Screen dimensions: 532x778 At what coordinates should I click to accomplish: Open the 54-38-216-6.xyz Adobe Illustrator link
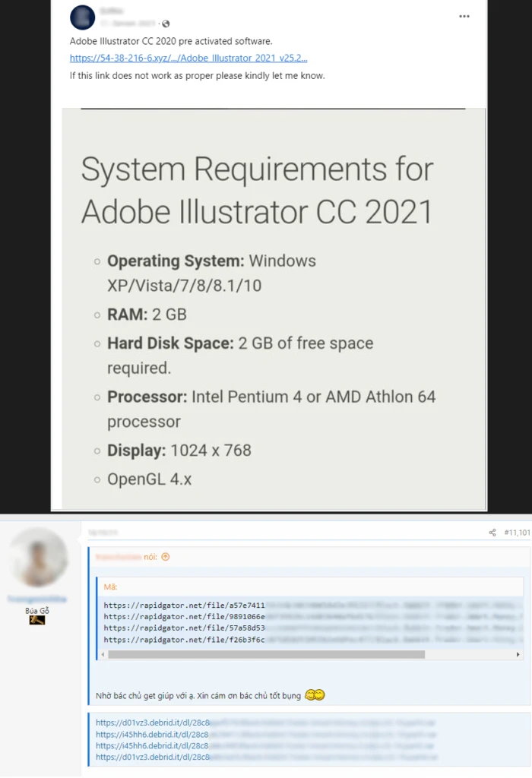pos(188,58)
